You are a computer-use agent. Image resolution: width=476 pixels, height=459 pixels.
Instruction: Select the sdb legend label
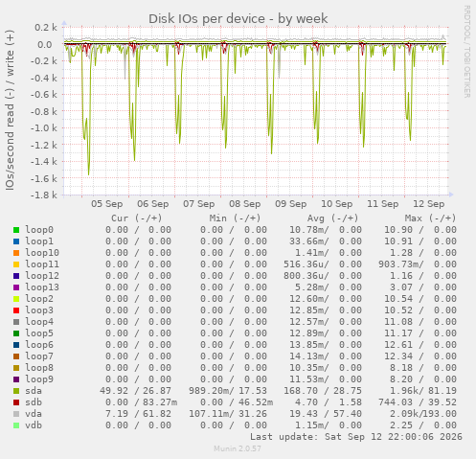[x=34, y=402]
